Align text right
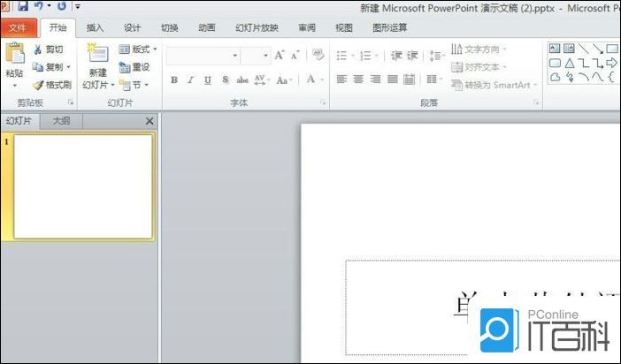Viewport: 621px width, 364px height. [375, 80]
